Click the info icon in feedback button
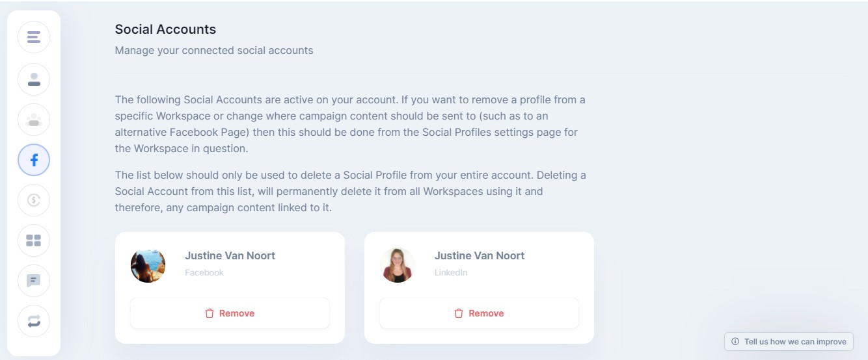This screenshot has width=868, height=360. [x=735, y=341]
